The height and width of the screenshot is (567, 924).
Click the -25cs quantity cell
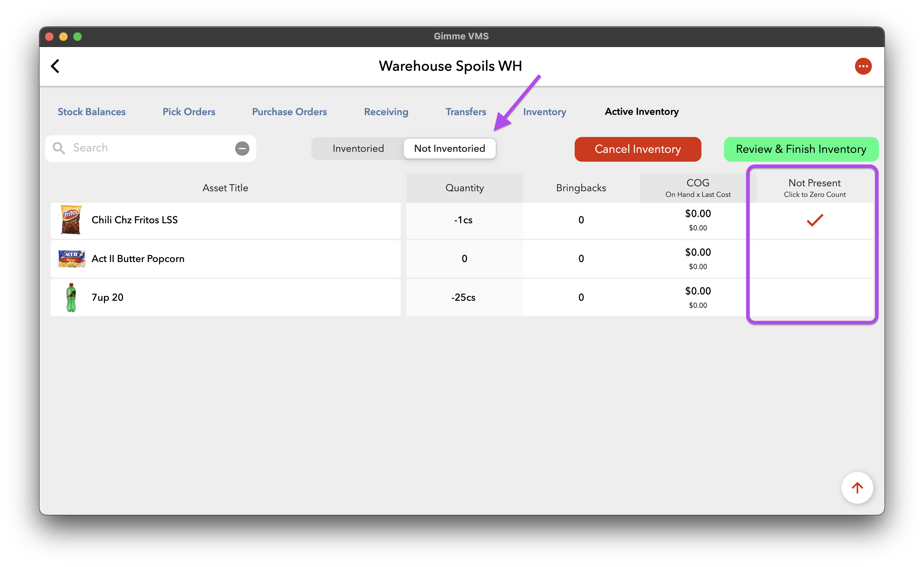coord(464,297)
